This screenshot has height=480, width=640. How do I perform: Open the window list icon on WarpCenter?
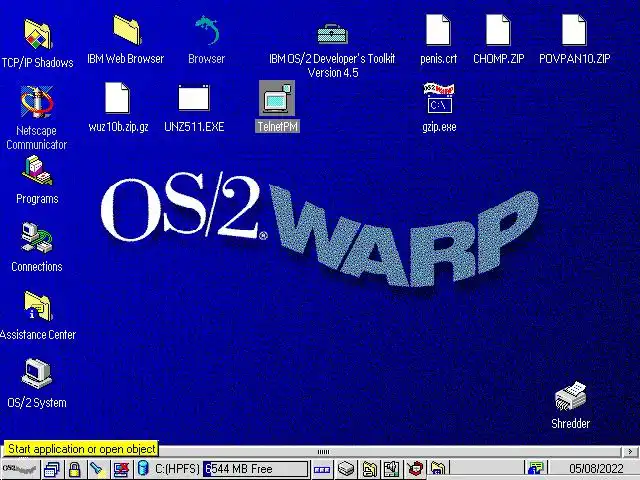pos(52,469)
